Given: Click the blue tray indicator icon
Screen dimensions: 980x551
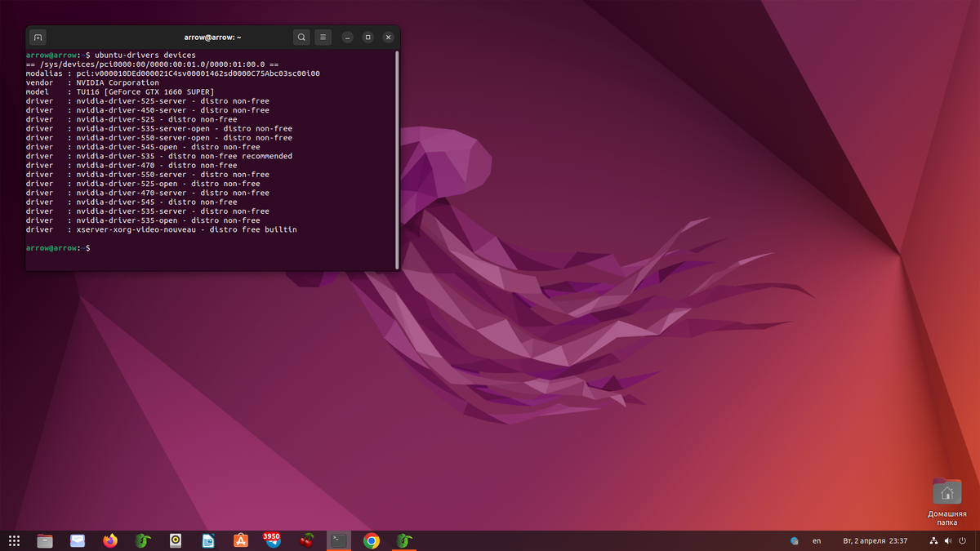Looking at the screenshot, I should 795,541.
